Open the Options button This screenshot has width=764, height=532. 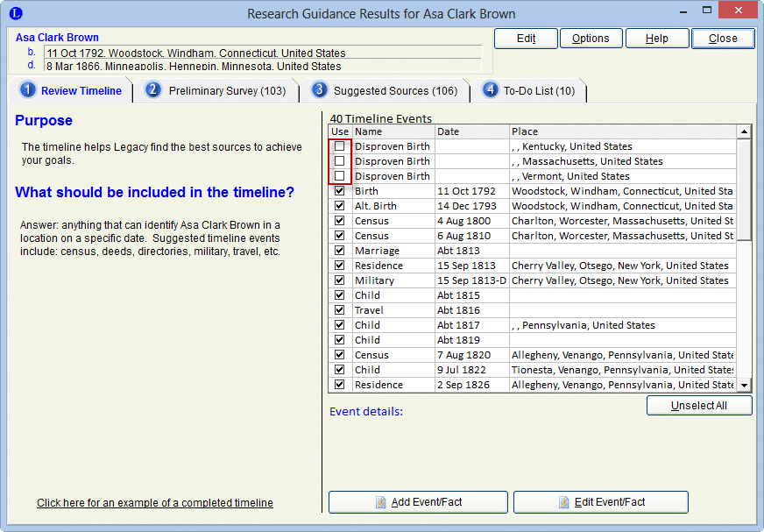tap(591, 39)
